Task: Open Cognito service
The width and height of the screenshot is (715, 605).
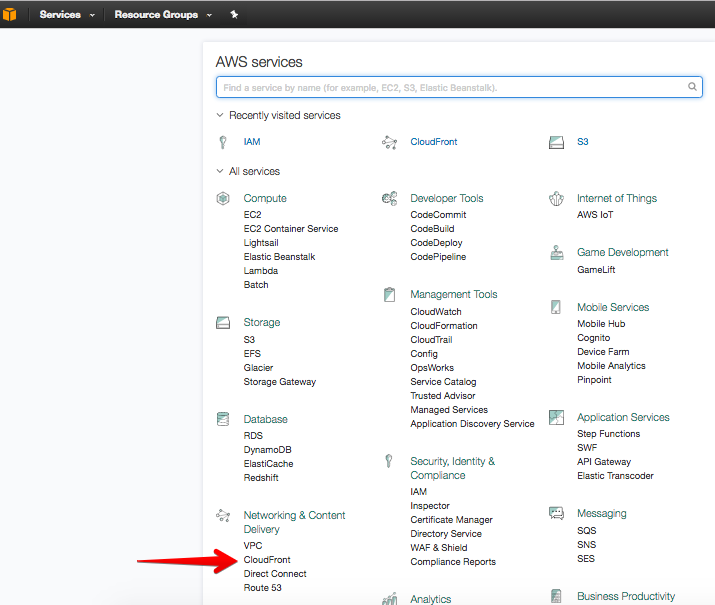Action: [x=593, y=338]
